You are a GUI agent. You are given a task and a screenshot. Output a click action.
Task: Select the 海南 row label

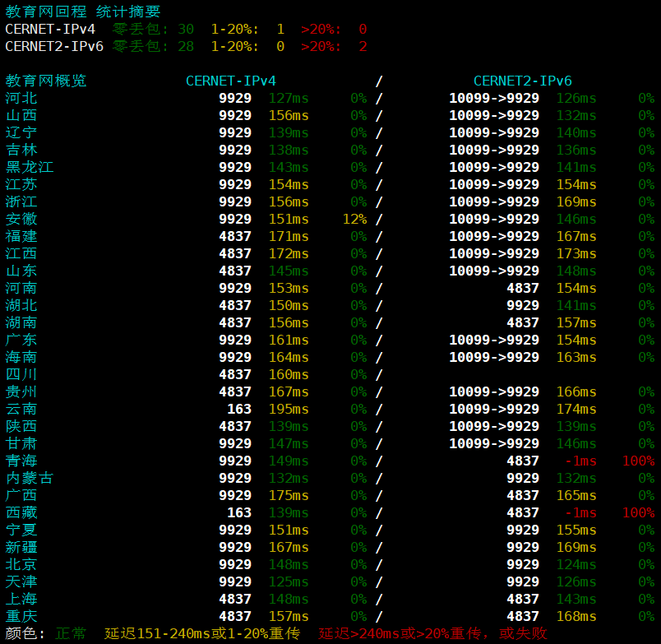click(21, 357)
